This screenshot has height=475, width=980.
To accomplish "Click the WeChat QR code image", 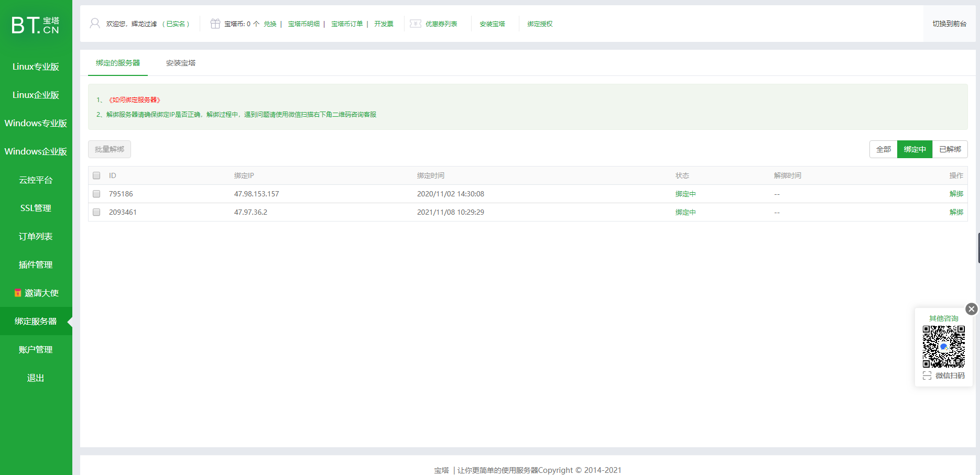I will point(944,347).
